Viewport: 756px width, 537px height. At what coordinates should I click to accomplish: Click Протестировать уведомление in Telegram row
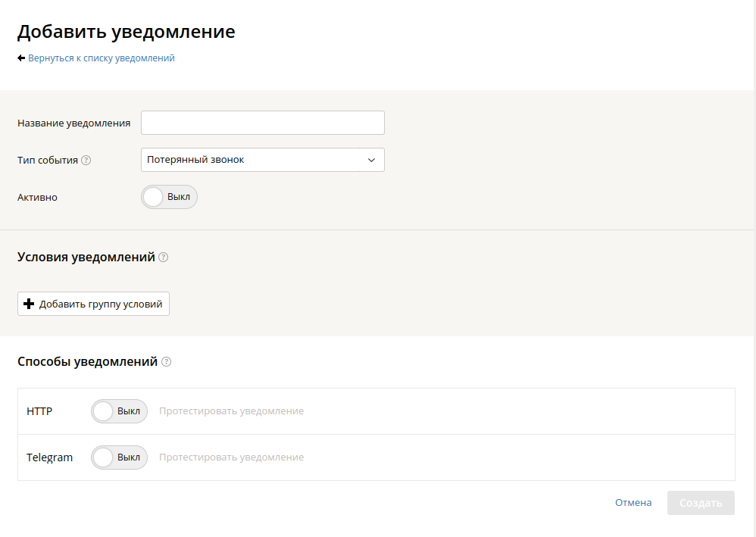[x=231, y=457]
